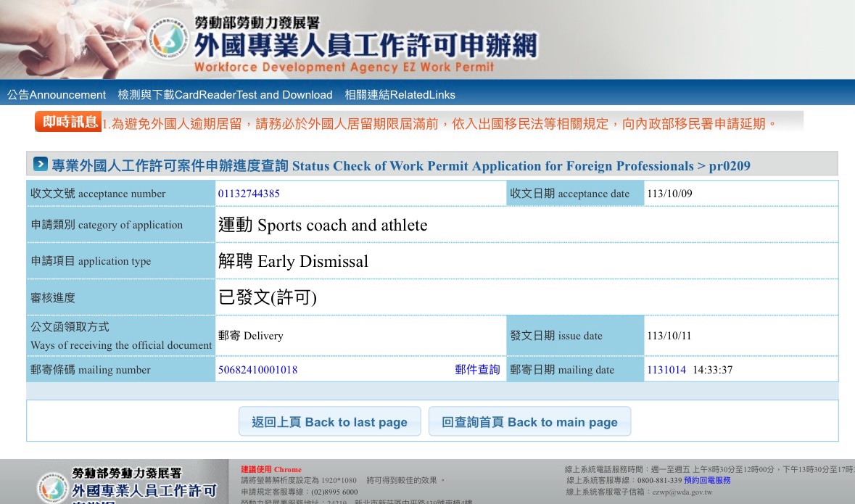The image size is (855, 504).
Task: Click the red scrolling notice about residence extension
Action: (x=439, y=124)
